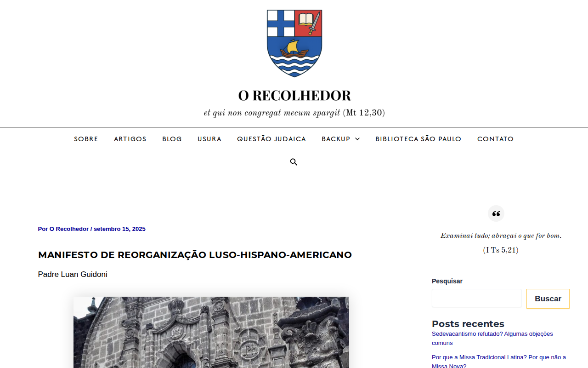Click the Buscar button

[548, 299]
